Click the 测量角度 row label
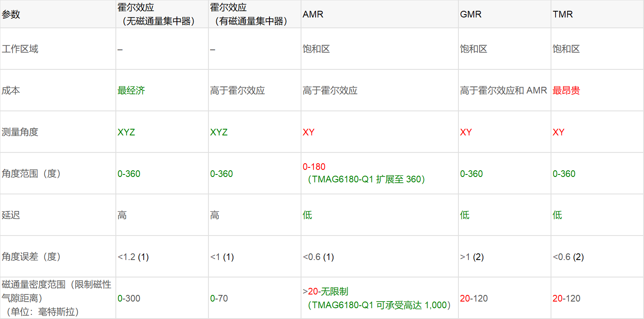The width and height of the screenshot is (644, 319). 20,132
